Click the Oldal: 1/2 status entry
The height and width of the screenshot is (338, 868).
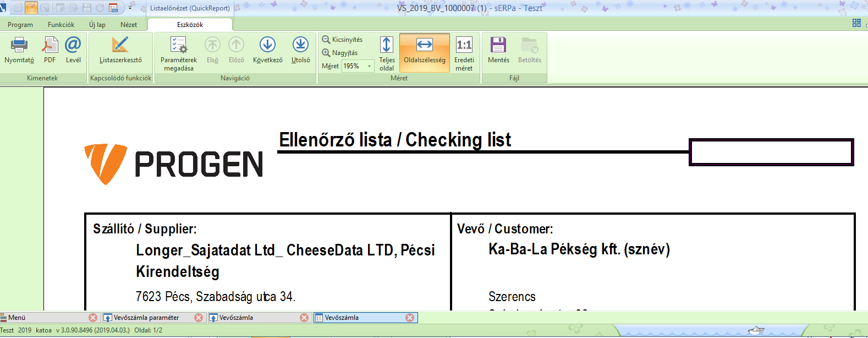click(x=149, y=330)
